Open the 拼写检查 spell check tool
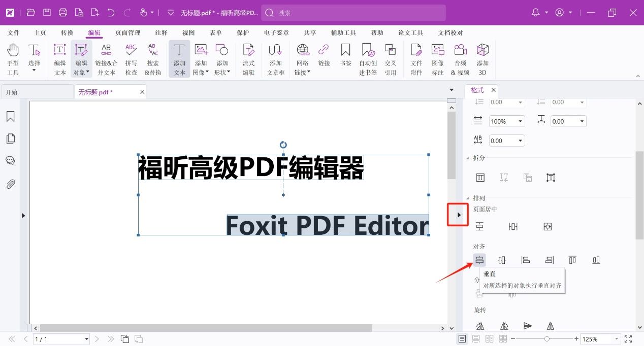The height and width of the screenshot is (346, 644). pyautogui.click(x=131, y=59)
